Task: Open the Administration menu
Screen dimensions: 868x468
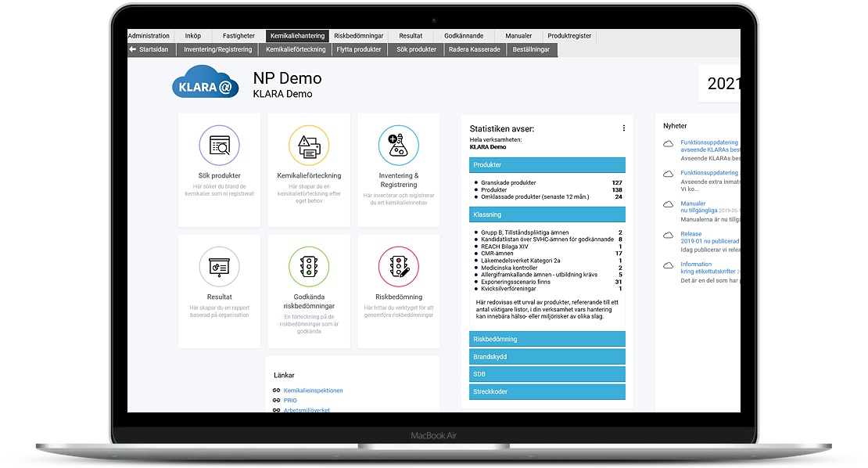Action: [149, 36]
